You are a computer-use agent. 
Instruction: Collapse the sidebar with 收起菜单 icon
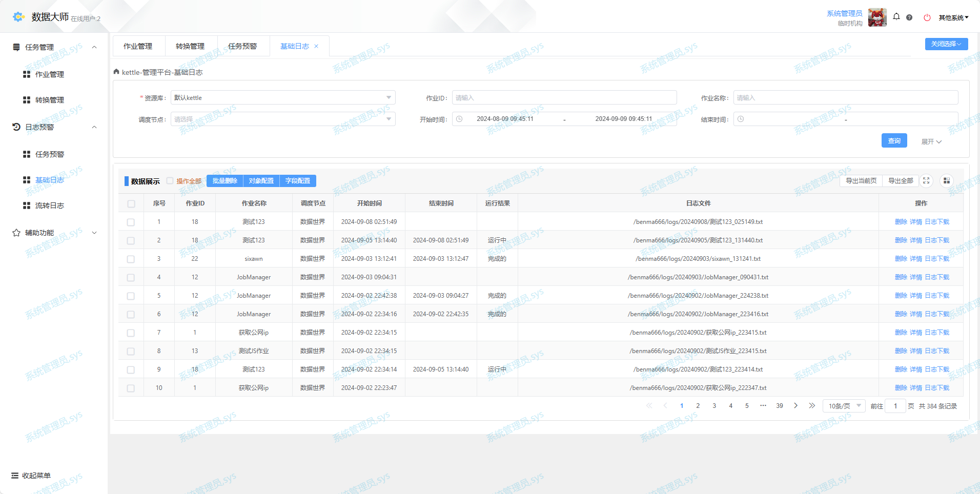15,476
